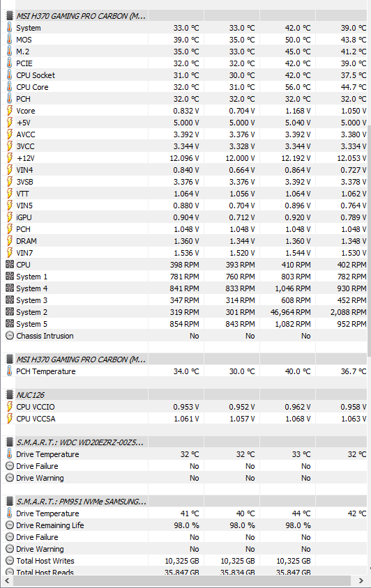Click the 608 RPM value

coord(296,300)
